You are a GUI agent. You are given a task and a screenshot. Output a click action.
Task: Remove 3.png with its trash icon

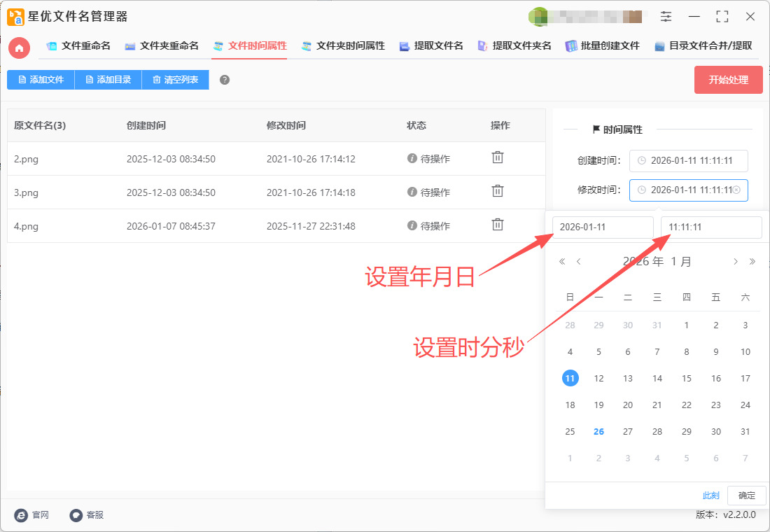click(497, 190)
